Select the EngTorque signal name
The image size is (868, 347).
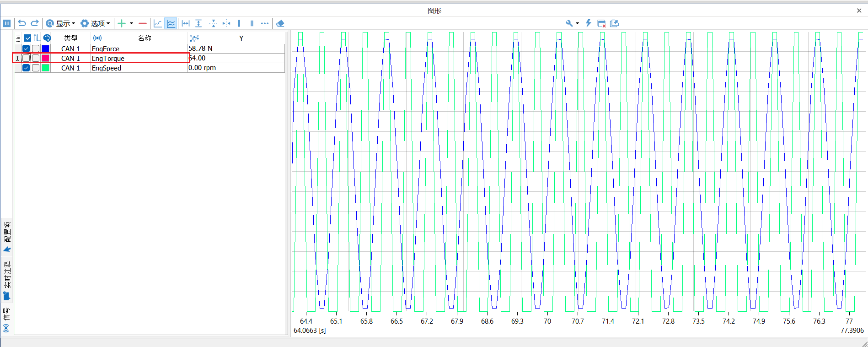pyautogui.click(x=108, y=58)
